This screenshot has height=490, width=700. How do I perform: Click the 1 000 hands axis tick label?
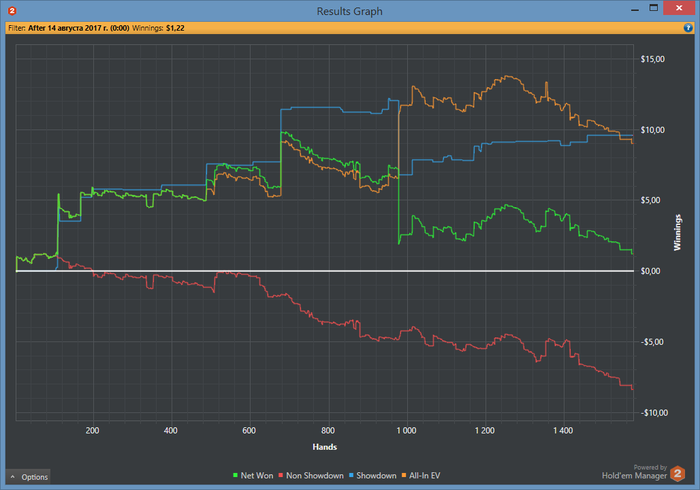[x=406, y=431]
